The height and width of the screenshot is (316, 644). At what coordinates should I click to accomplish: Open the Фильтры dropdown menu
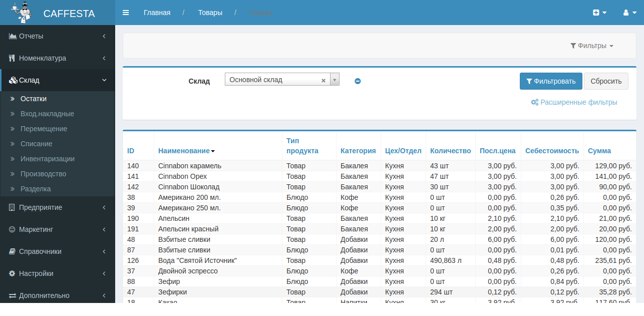click(x=592, y=46)
